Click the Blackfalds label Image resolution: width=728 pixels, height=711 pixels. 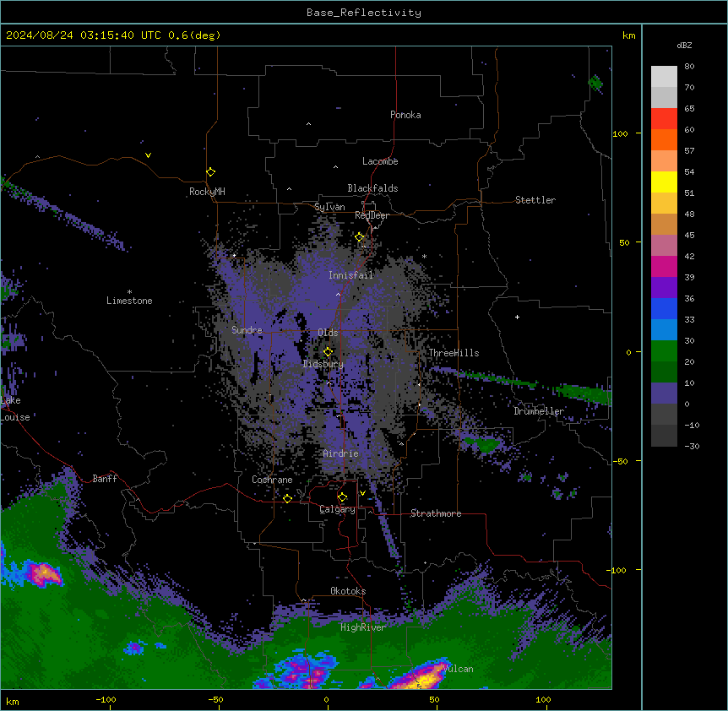372,188
